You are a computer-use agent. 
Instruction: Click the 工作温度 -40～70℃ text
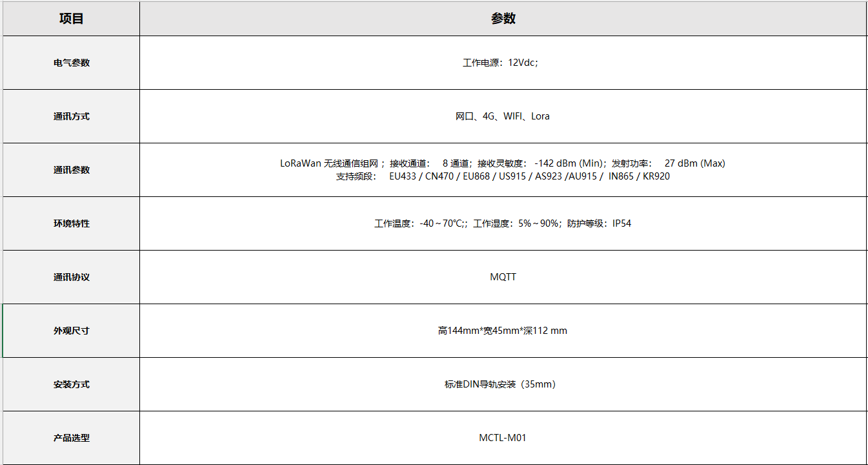tap(420, 223)
